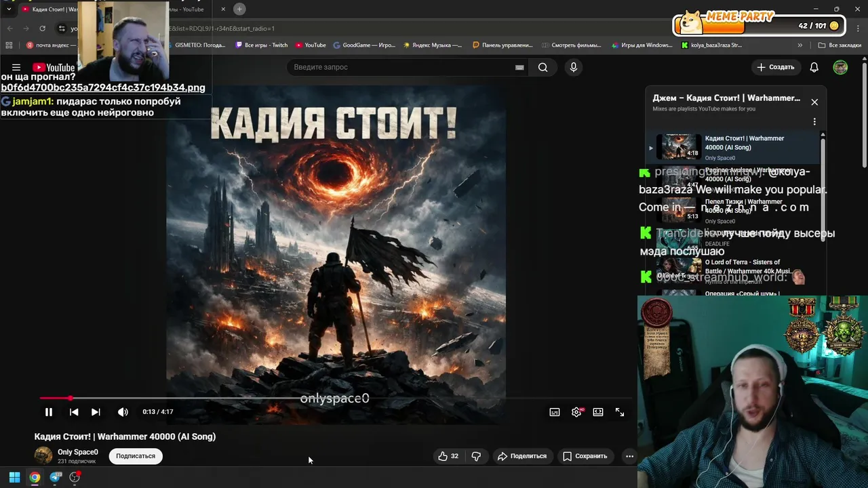This screenshot has height=488, width=868.
Task: Open new browser tab
Action: click(239, 9)
